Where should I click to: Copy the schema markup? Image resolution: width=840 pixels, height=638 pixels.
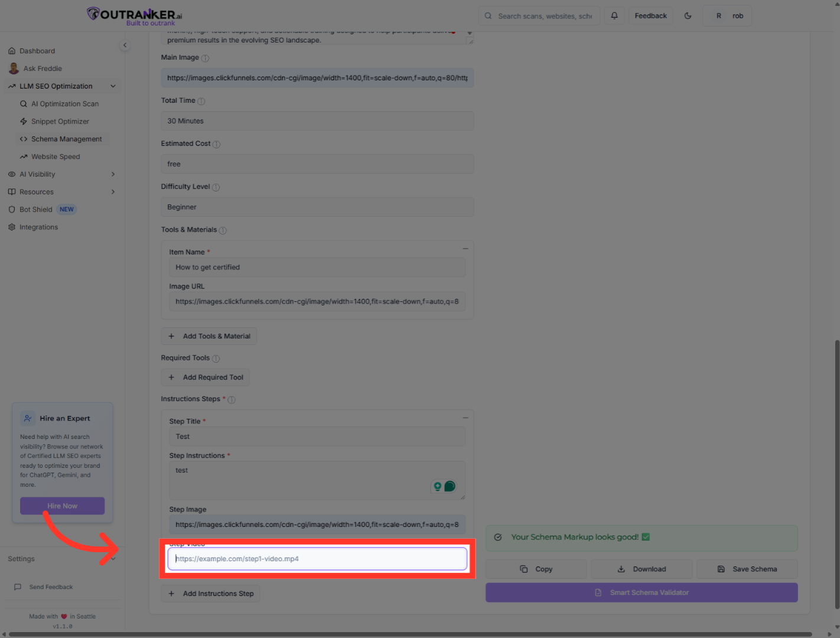click(x=536, y=569)
